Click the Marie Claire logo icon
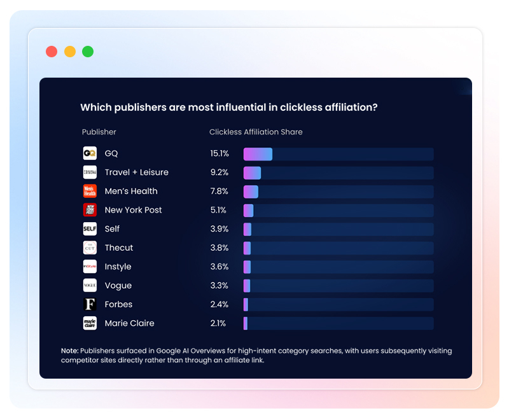509x420 pixels. coord(90,323)
